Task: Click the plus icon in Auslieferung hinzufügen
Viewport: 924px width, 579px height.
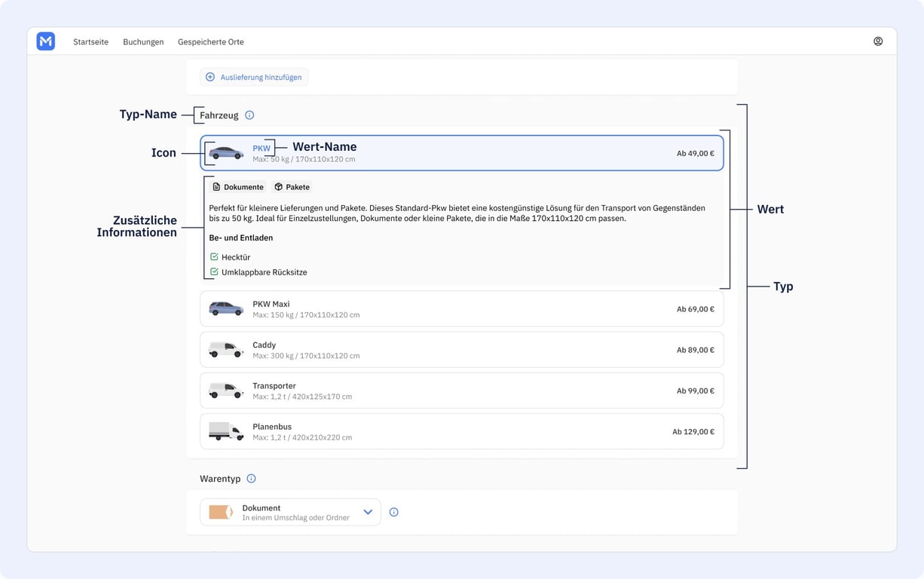Action: pos(210,77)
